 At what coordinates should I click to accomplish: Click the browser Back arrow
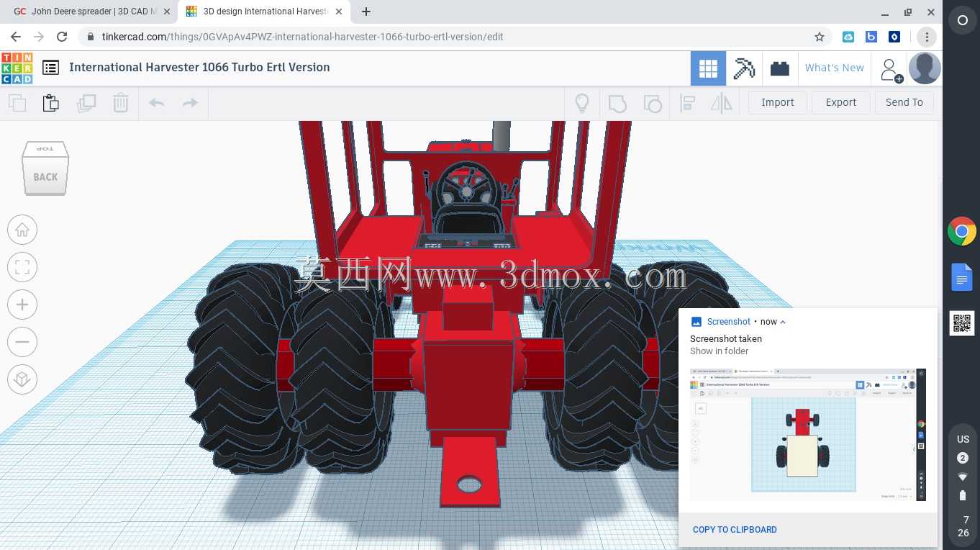tap(16, 37)
